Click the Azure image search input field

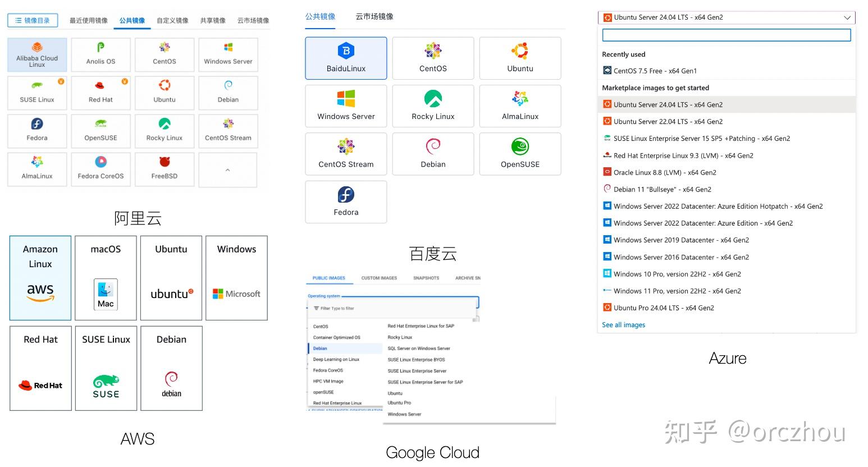tap(726, 35)
